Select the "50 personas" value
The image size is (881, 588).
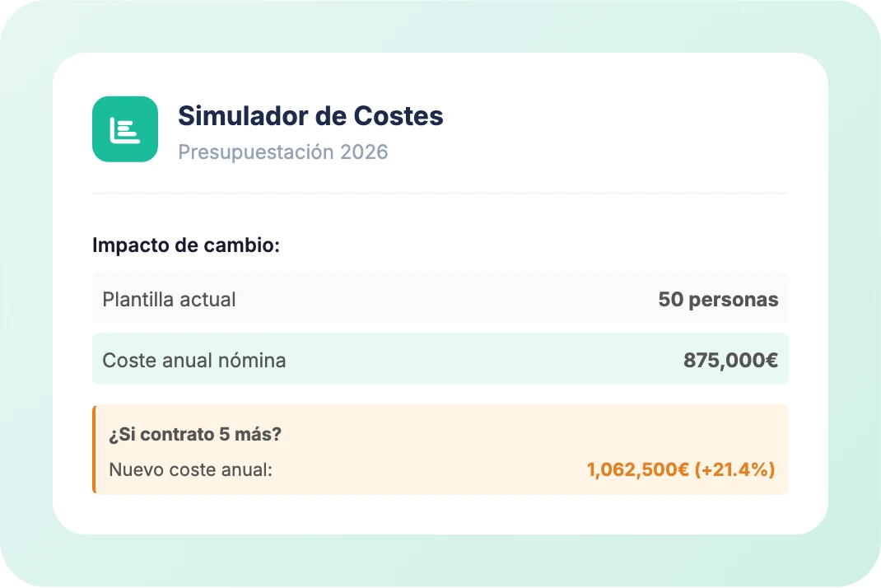tap(718, 299)
